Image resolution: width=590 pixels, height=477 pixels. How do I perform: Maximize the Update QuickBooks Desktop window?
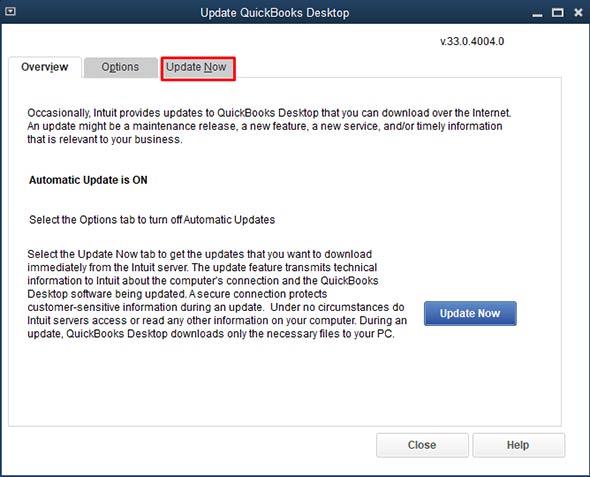[x=558, y=13]
